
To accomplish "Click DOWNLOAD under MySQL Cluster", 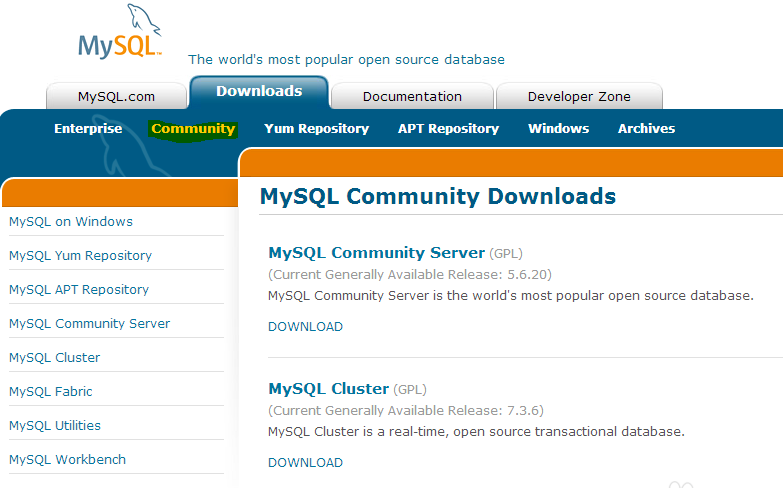I will point(306,463).
